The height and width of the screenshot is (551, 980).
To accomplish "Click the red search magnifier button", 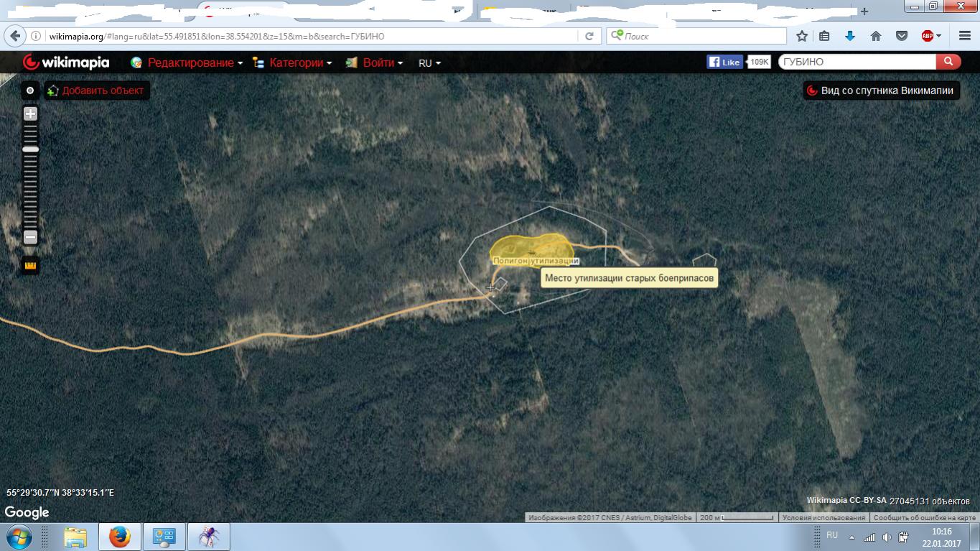I will (x=948, y=62).
